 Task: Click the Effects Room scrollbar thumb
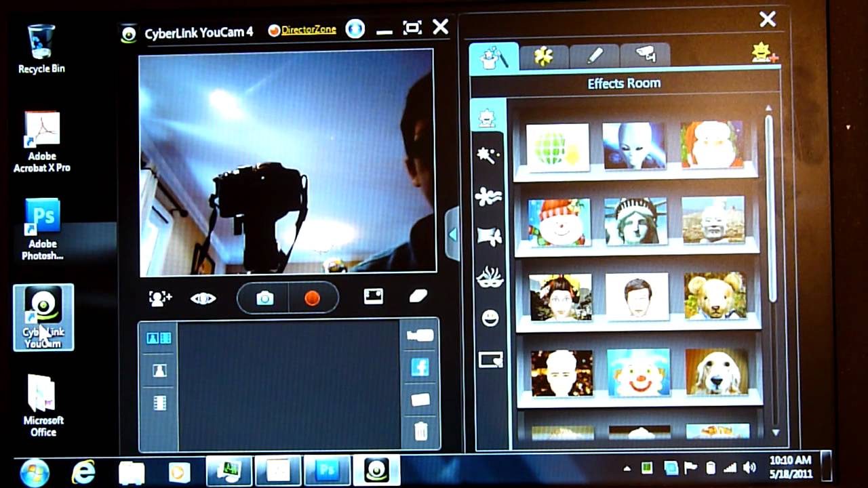(x=770, y=209)
